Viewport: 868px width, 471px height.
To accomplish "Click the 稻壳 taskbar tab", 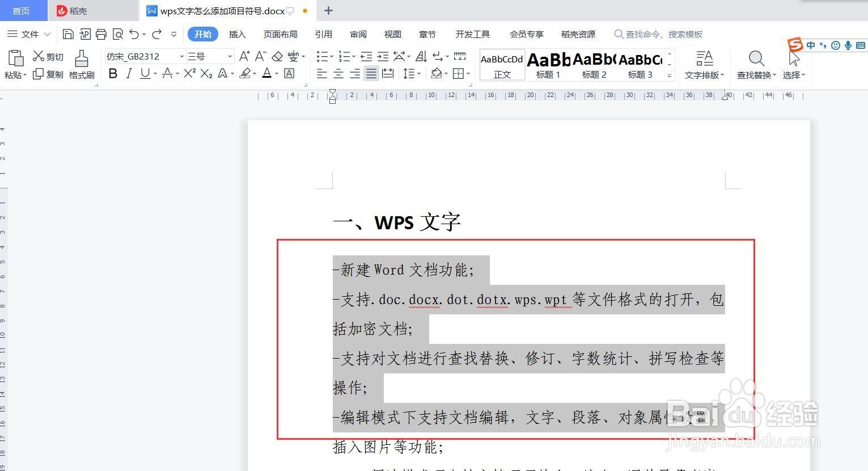I will (75, 10).
